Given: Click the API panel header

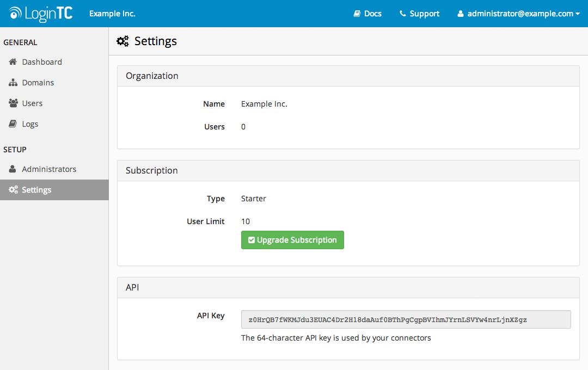Looking at the screenshot, I should tap(348, 288).
